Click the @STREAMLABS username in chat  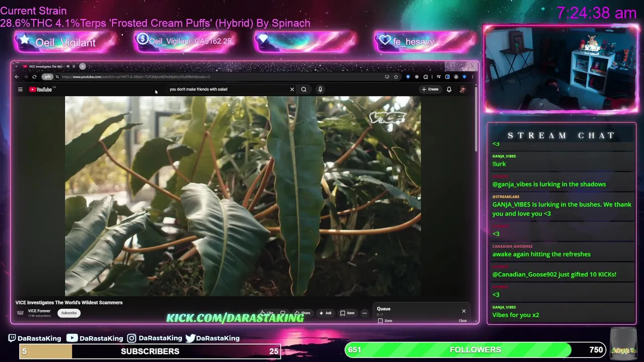click(x=506, y=197)
